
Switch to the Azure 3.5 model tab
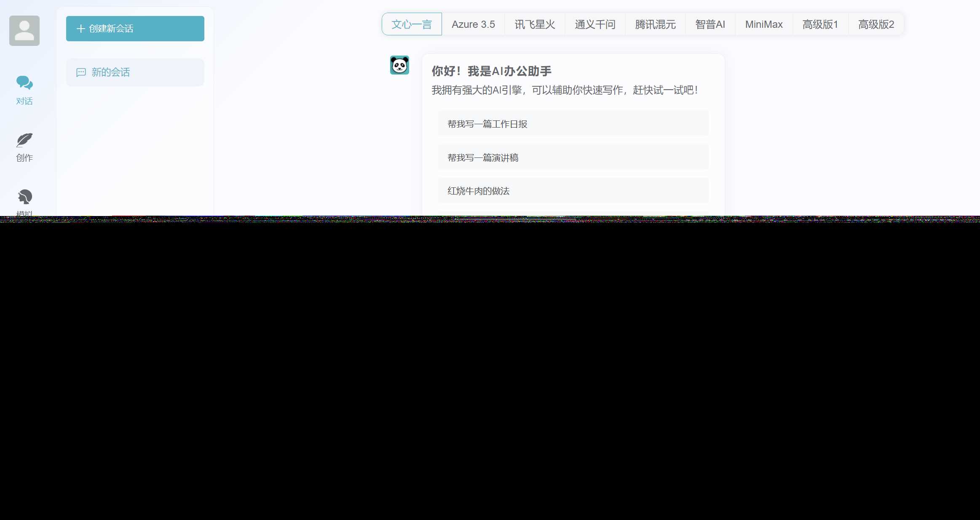pos(473,24)
